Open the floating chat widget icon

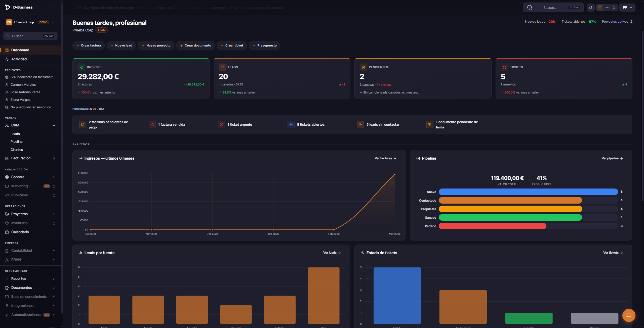629,315
